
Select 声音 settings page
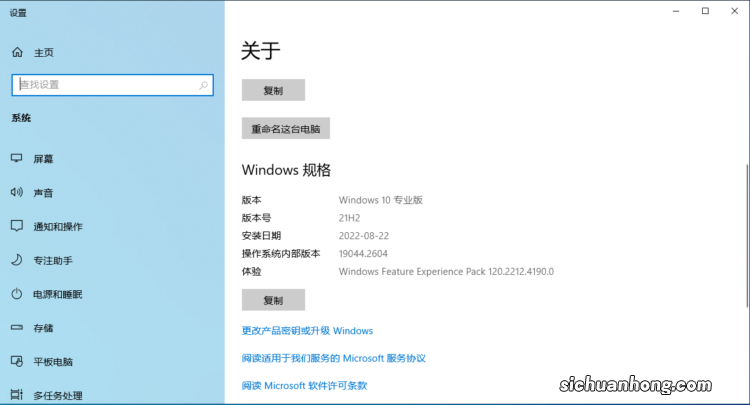(x=43, y=193)
